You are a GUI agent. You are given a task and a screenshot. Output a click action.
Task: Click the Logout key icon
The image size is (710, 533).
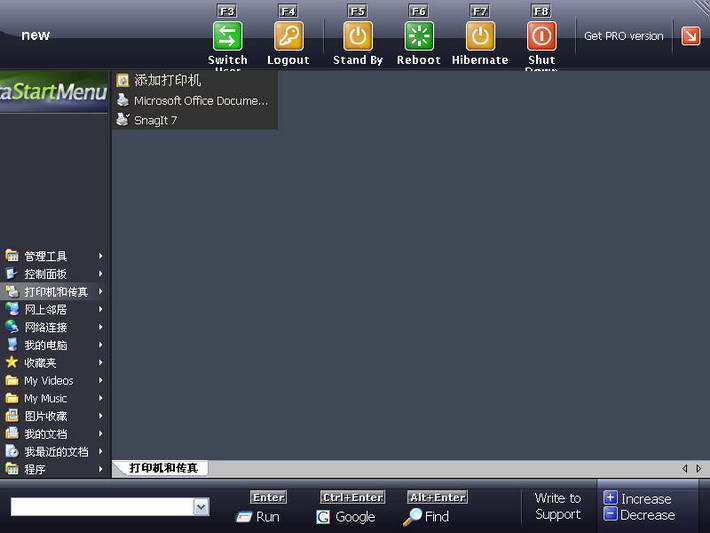pyautogui.click(x=288, y=36)
